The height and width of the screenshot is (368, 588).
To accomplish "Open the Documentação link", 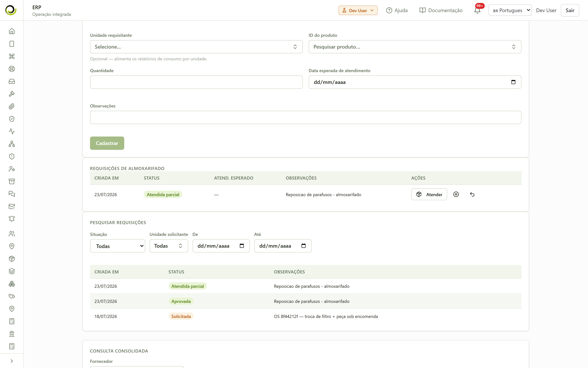I will pos(441,10).
